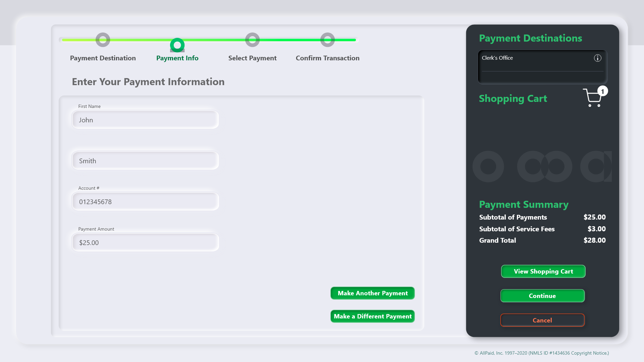Click the Confirm Transaction step circle

(327, 40)
